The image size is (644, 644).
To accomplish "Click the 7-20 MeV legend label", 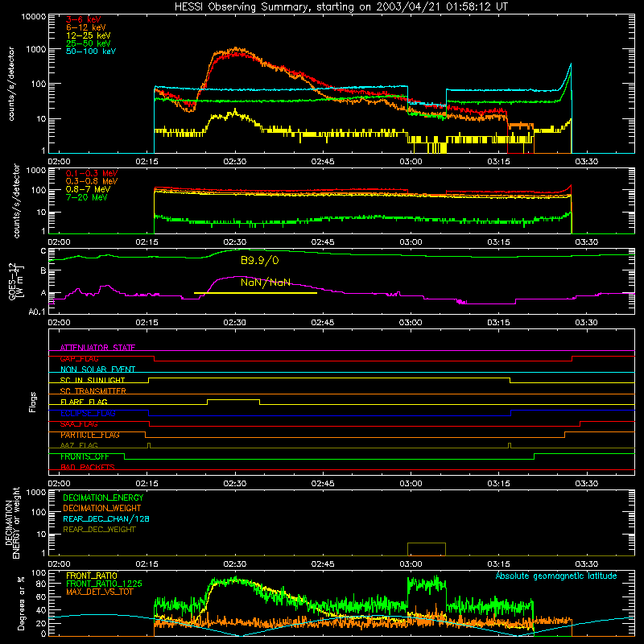I will 86,197.
